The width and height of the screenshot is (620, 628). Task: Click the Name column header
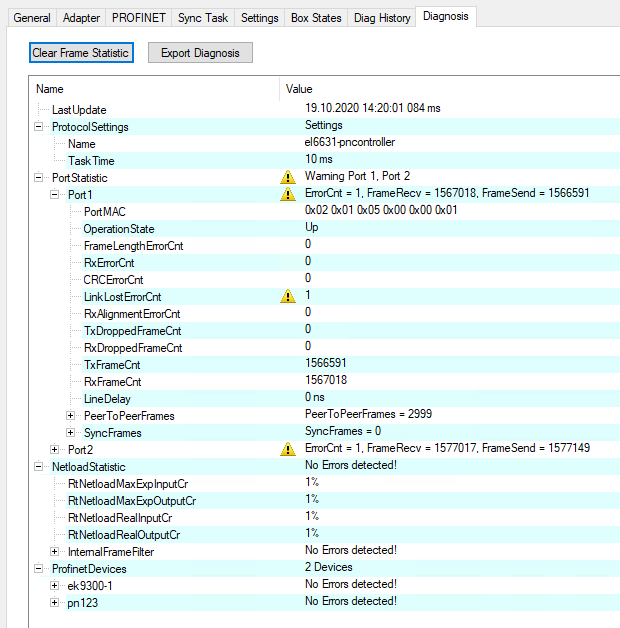[50, 89]
